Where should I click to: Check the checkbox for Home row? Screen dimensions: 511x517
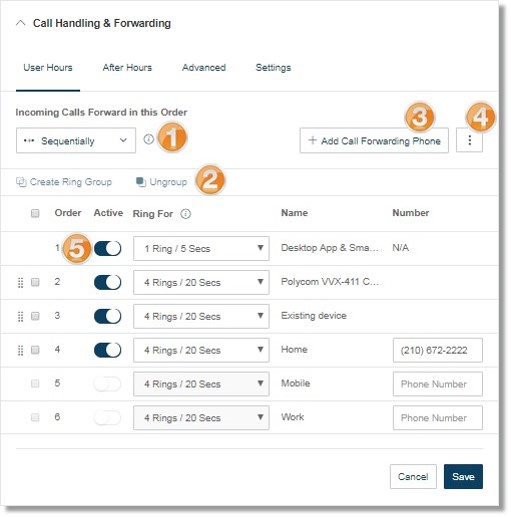[35, 350]
